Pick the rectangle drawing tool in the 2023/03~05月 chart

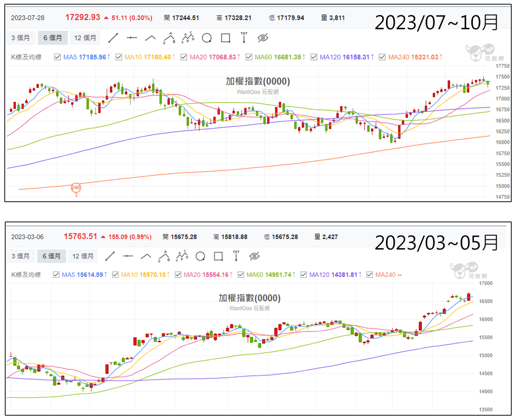click(218, 256)
